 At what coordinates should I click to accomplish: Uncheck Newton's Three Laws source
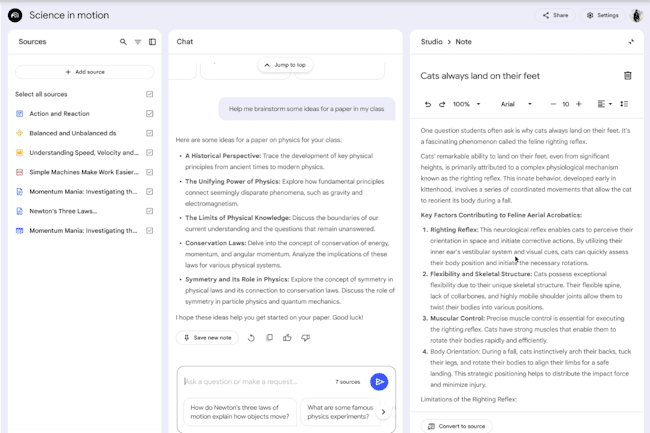pyautogui.click(x=150, y=211)
